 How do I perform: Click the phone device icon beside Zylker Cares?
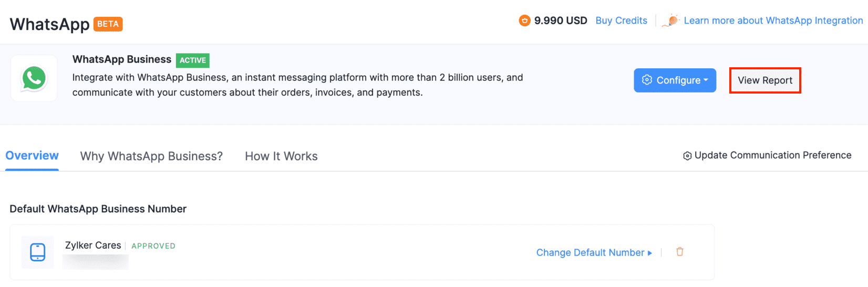pyautogui.click(x=38, y=252)
